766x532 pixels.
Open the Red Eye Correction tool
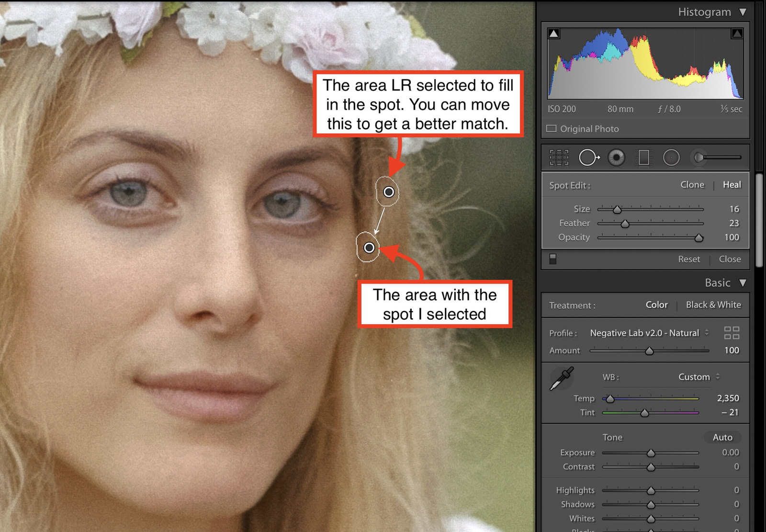pos(616,157)
